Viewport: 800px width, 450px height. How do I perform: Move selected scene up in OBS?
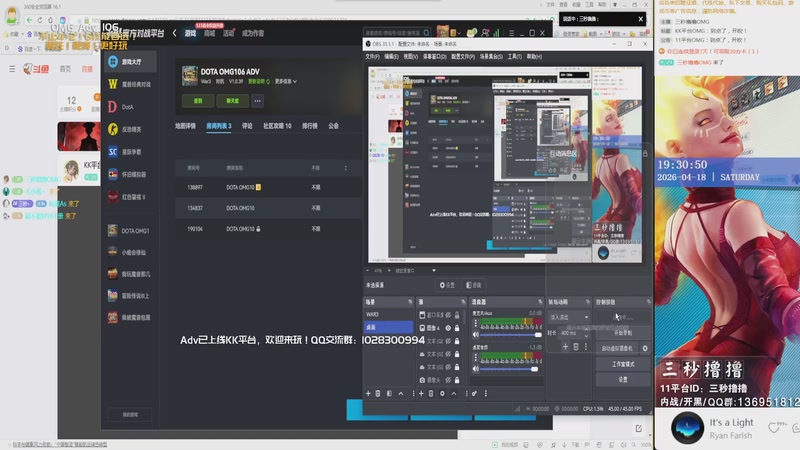[401, 393]
